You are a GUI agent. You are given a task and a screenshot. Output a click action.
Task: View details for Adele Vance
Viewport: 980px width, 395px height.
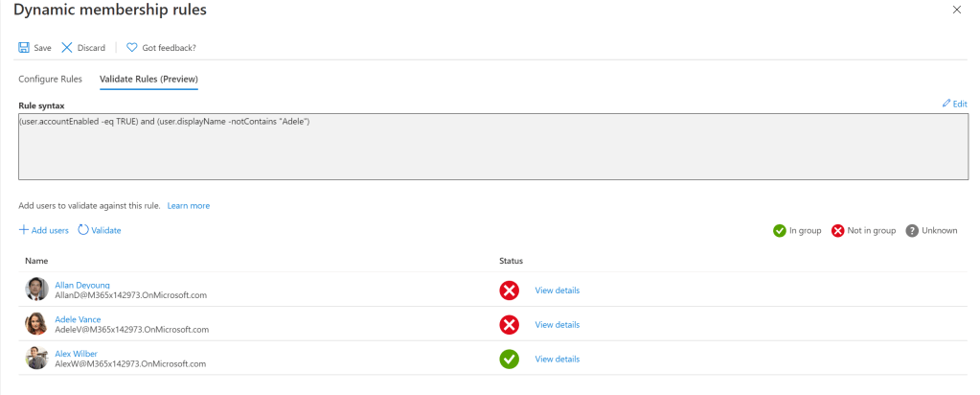click(x=557, y=325)
